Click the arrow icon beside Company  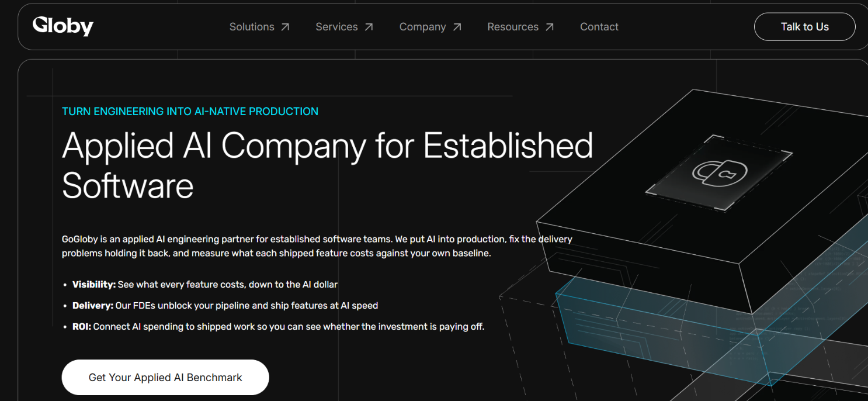click(457, 27)
